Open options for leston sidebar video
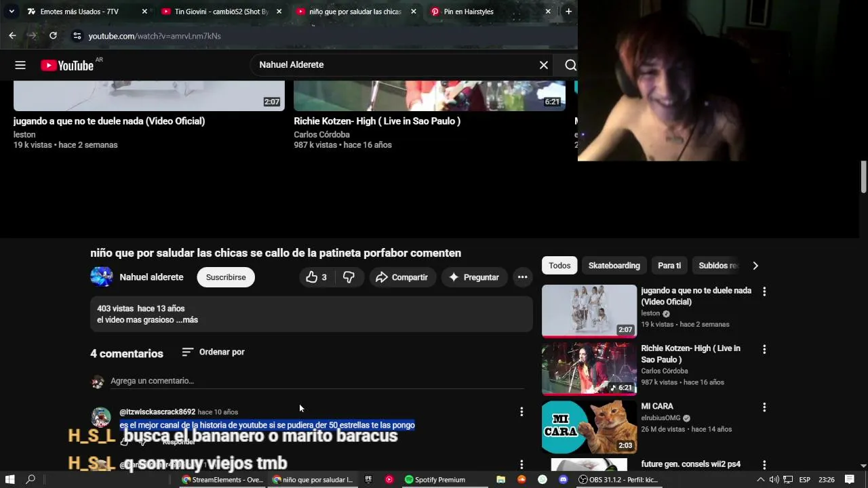Screen dimensions: 868x488 [x=764, y=291]
